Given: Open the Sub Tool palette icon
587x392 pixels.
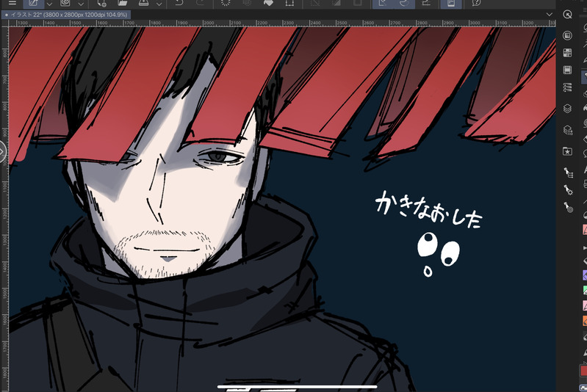Looking at the screenshot, I should click(569, 172).
